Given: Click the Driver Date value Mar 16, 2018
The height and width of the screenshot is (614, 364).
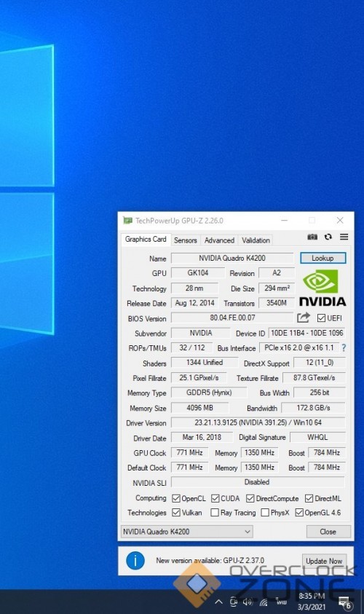Looking at the screenshot, I should [202, 438].
